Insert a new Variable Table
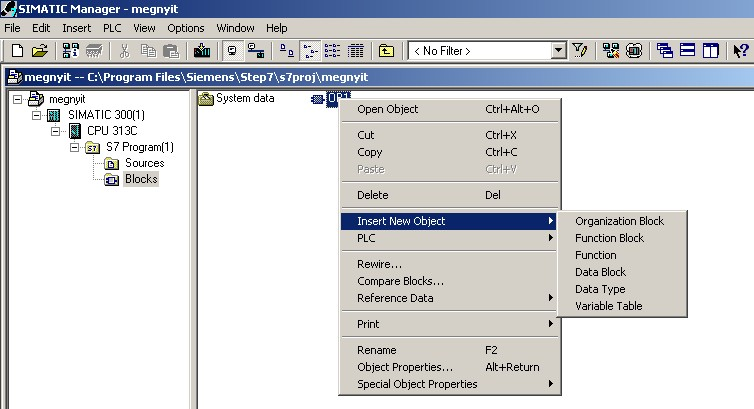 (x=622, y=306)
